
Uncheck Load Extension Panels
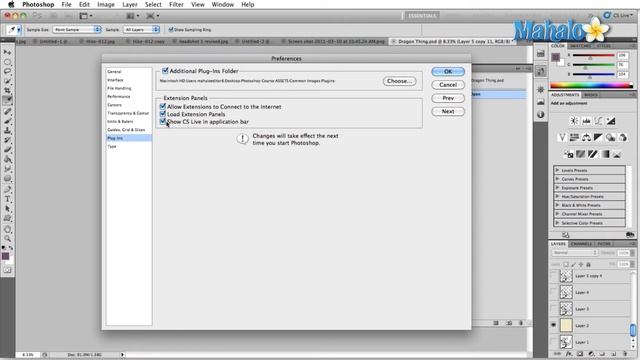click(162, 114)
